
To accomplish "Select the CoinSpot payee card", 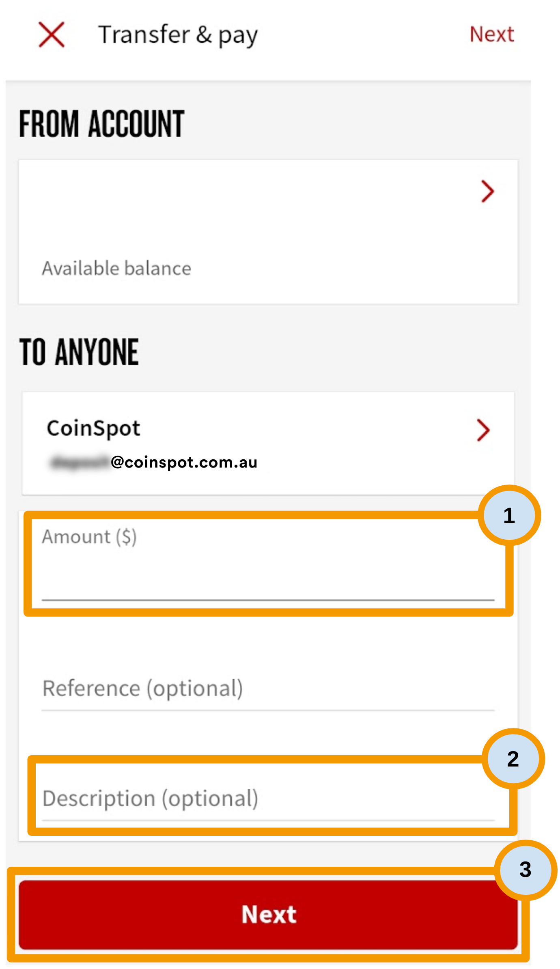I will 268,443.
